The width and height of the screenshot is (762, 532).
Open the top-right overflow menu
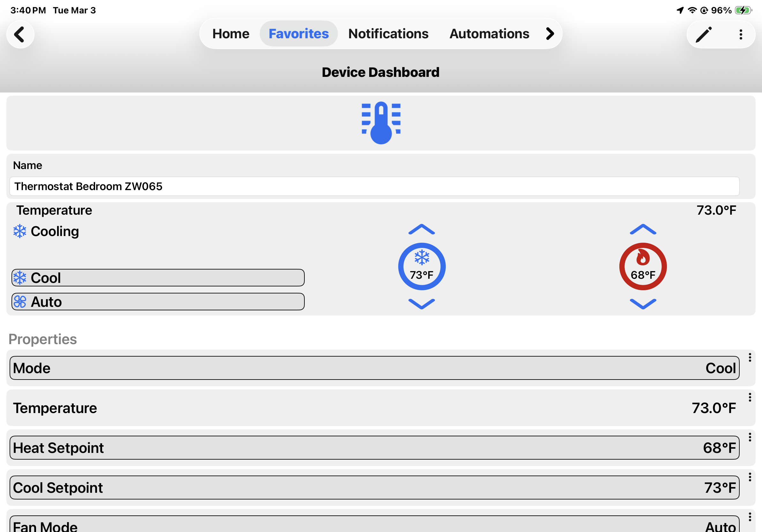tap(741, 34)
